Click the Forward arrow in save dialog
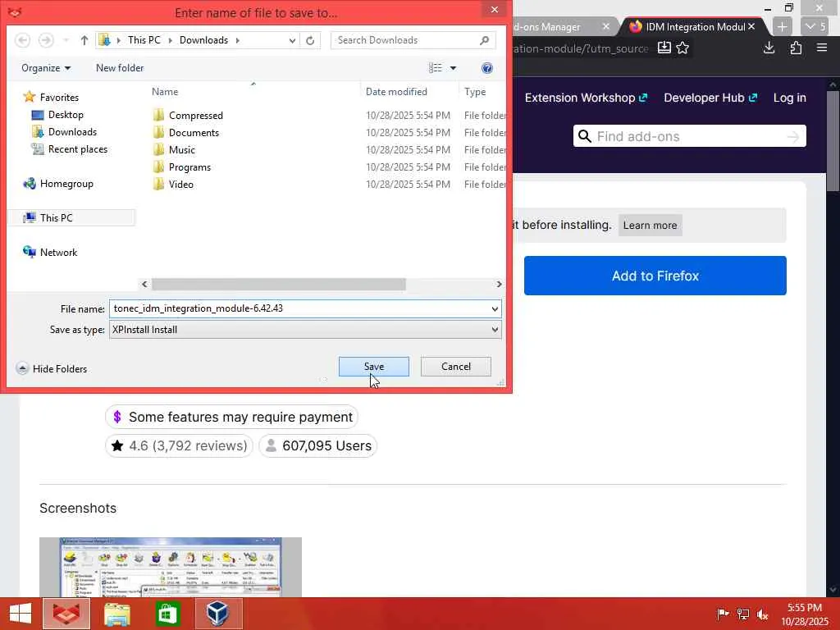This screenshot has height=630, width=840. (x=47, y=40)
